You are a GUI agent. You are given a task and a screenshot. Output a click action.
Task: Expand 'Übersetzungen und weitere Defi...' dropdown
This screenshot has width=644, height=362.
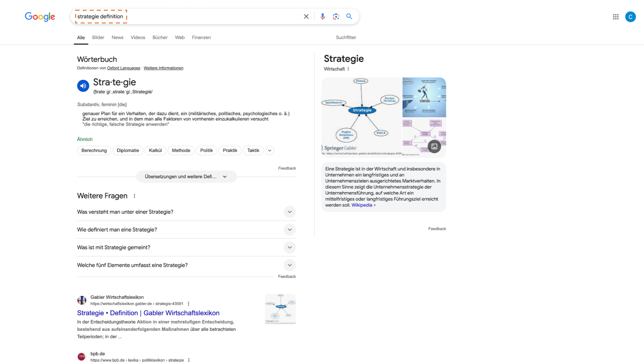(x=186, y=177)
